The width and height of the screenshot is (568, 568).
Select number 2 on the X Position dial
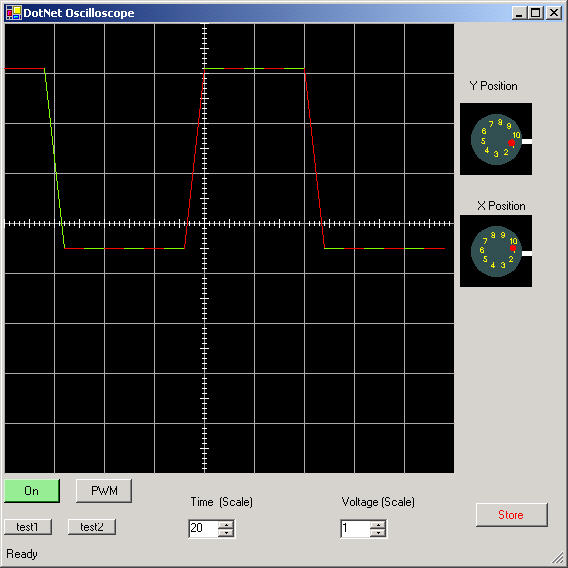point(511,259)
